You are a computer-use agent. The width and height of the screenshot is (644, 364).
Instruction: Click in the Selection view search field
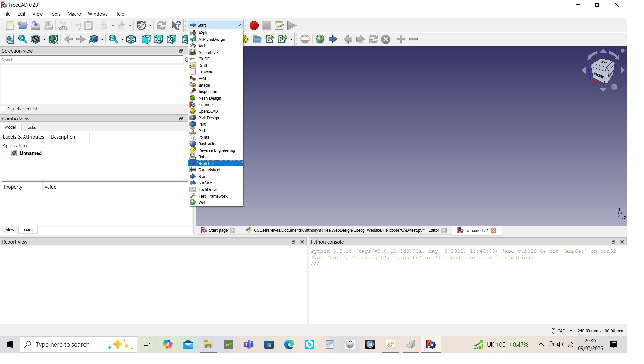91,60
